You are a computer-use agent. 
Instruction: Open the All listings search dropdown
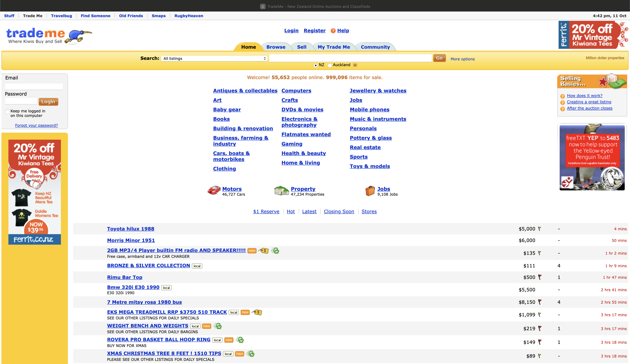click(214, 58)
